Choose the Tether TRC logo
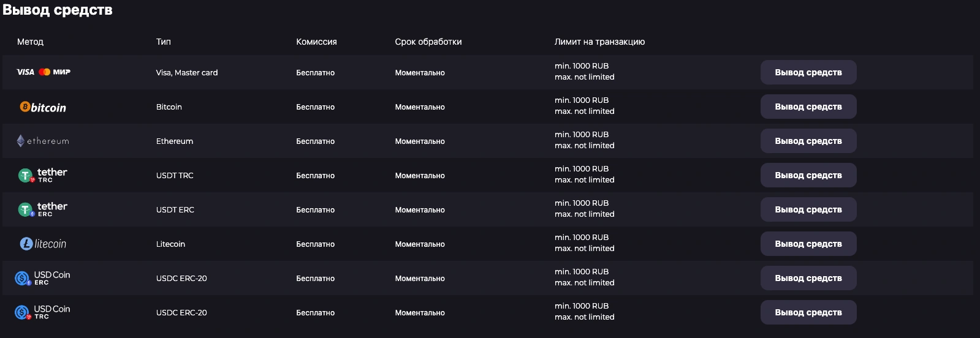This screenshot has height=338, width=980. click(43, 176)
